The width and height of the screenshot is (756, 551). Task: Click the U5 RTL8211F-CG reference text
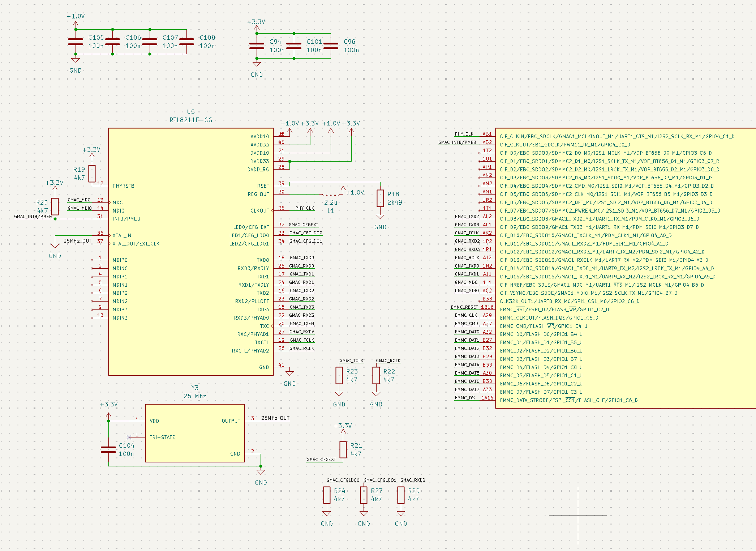(x=191, y=112)
